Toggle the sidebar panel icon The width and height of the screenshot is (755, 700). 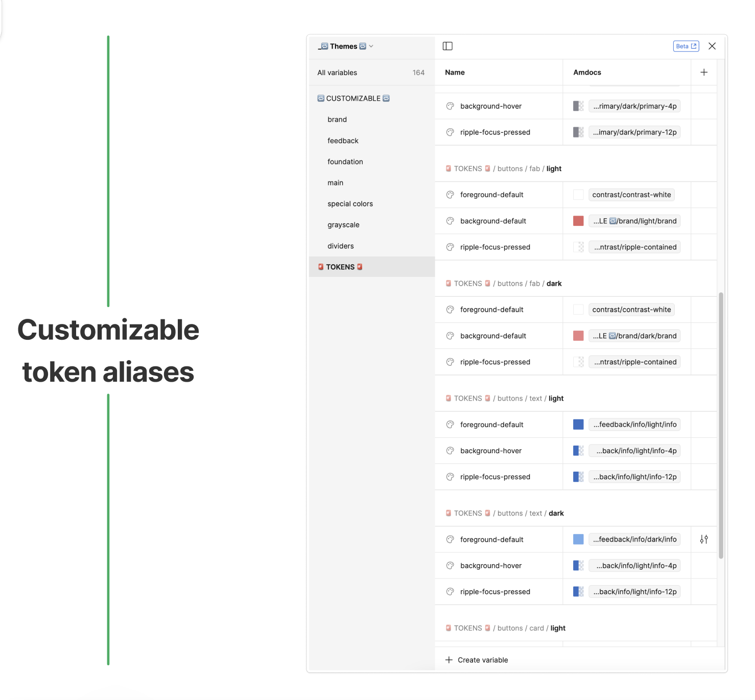[447, 46]
